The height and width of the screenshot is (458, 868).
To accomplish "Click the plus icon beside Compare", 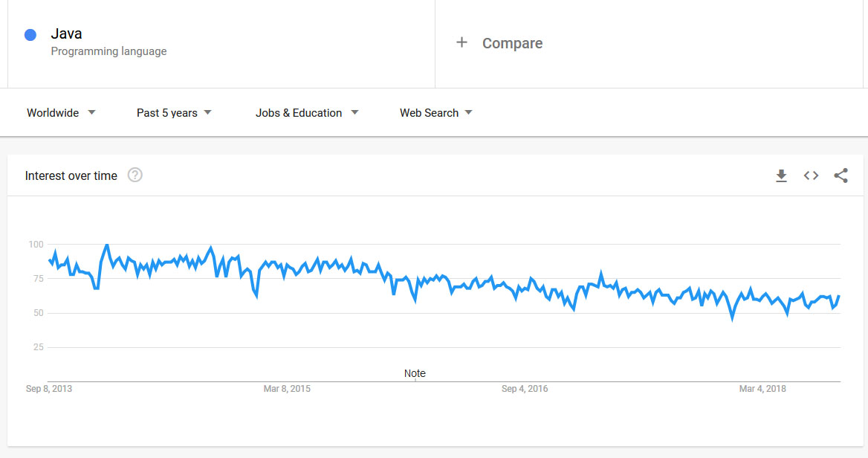I will [x=461, y=43].
